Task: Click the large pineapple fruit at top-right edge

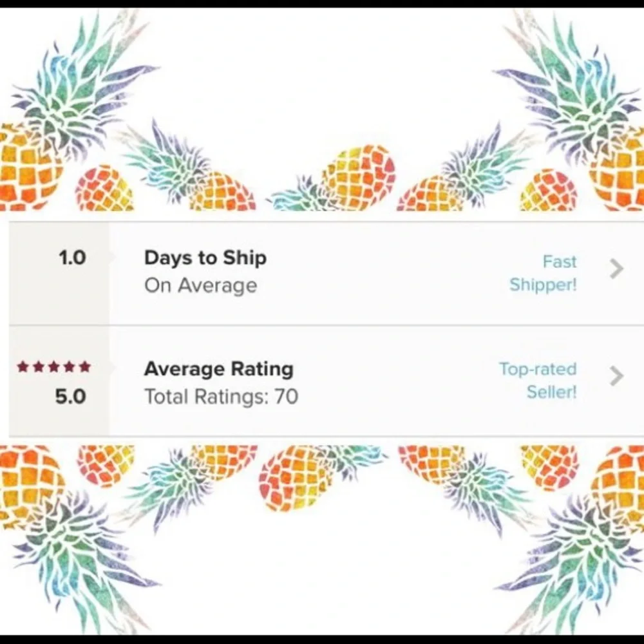Action: [617, 169]
